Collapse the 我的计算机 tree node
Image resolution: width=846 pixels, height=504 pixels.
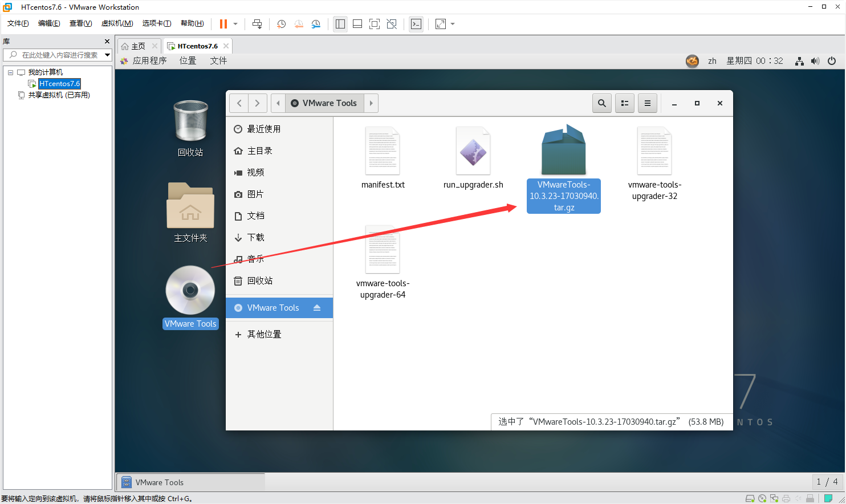[10, 72]
